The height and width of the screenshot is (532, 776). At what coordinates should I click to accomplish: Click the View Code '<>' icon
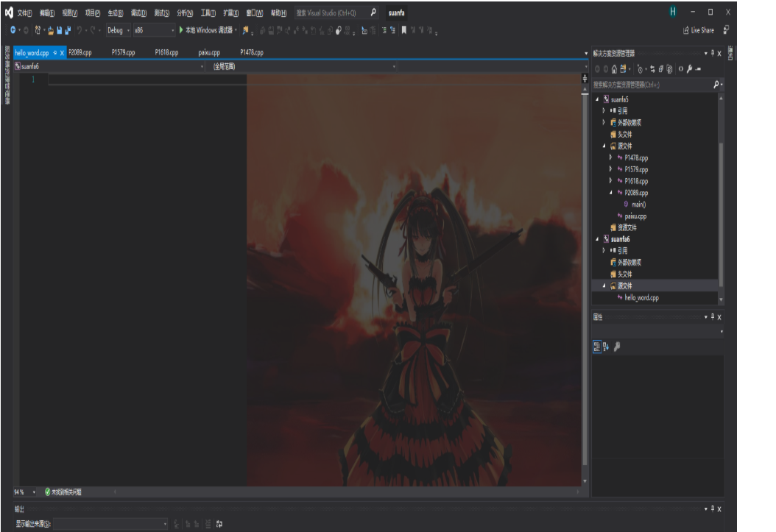[x=681, y=68]
